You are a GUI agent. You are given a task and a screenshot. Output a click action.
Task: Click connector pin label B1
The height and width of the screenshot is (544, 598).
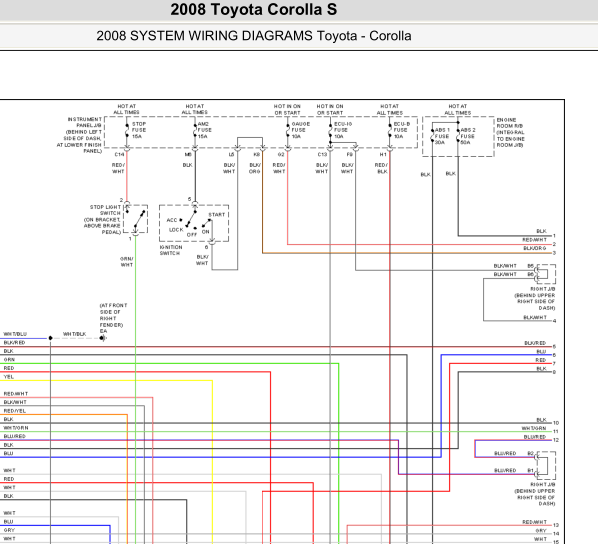(x=530, y=470)
